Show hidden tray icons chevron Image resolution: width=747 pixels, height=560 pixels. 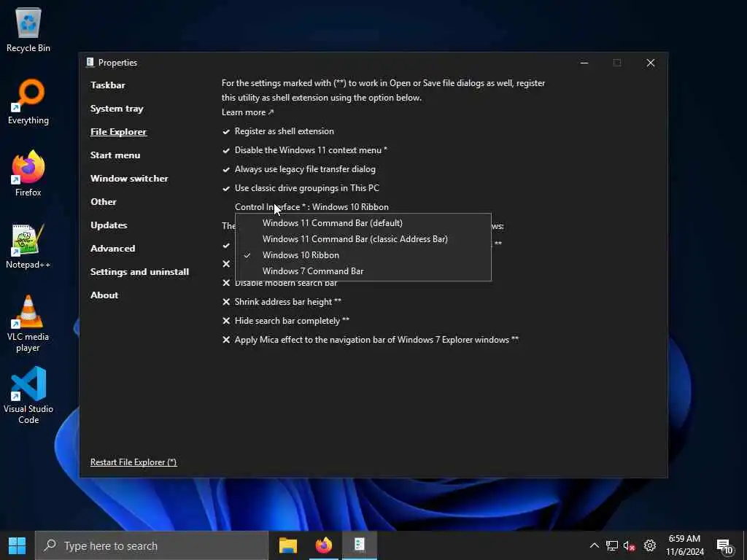tap(594, 545)
